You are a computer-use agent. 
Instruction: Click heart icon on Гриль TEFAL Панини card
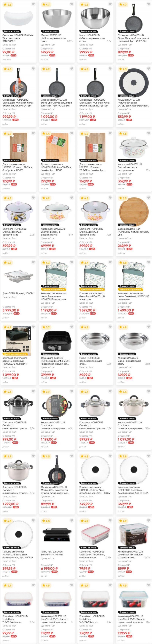pos(33,263)
